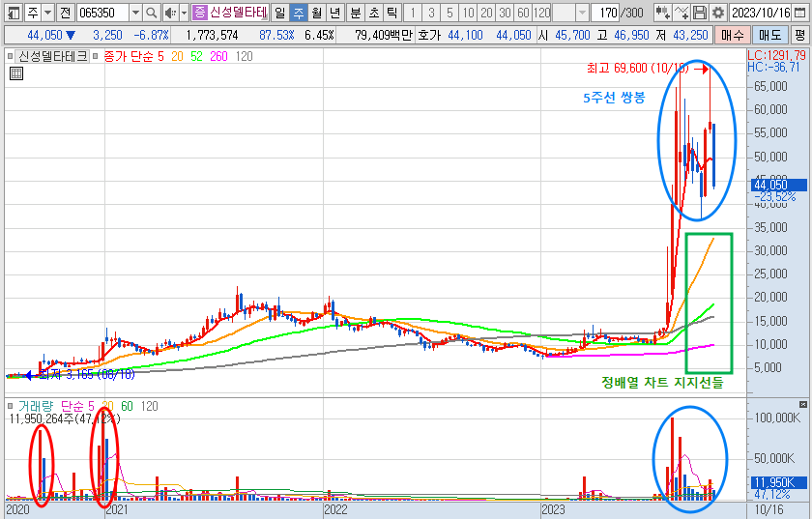Click the 평 button
The height and width of the screenshot is (519, 812).
[799, 35]
